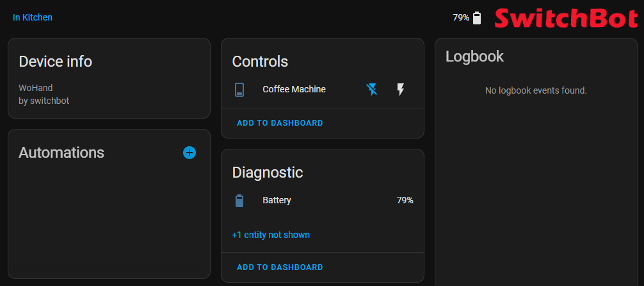Open the Coffee Machine entity row

[294, 90]
